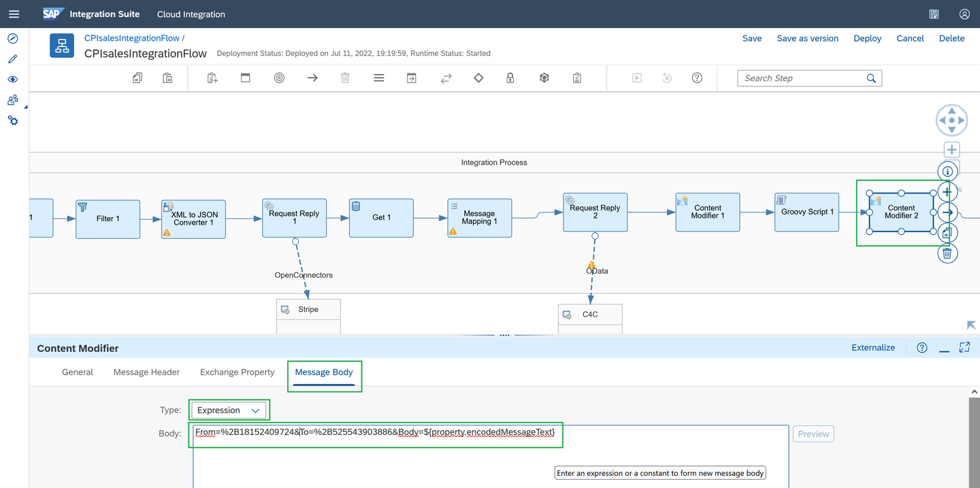Click the Simulate run play icon
The image size is (980, 488).
pos(637,78)
